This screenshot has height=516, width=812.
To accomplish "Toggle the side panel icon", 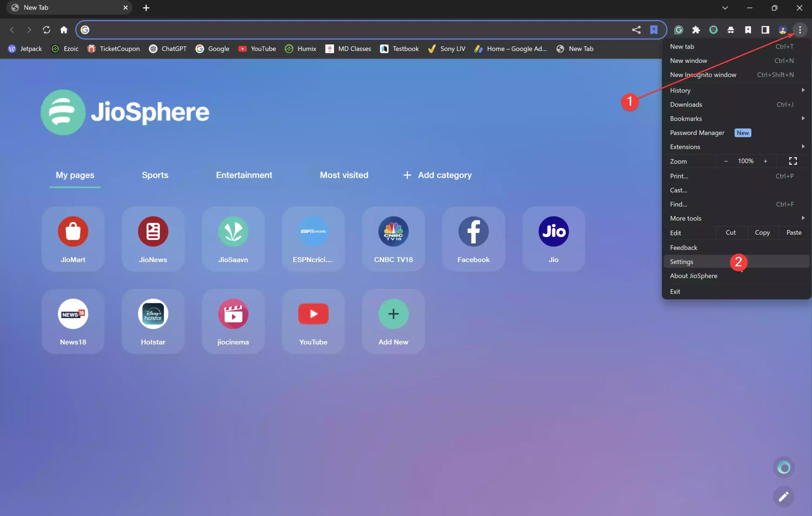I will [765, 30].
